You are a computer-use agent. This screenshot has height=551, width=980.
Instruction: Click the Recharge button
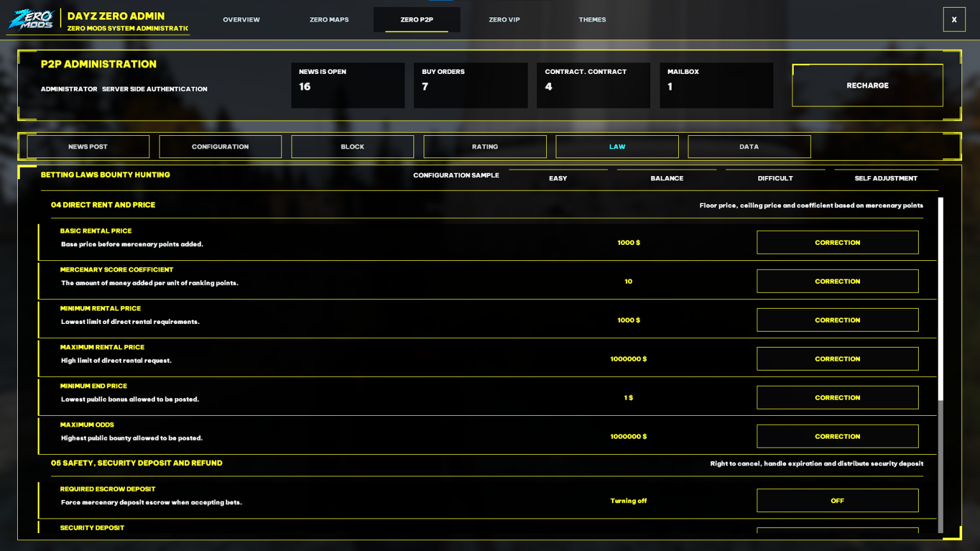pyautogui.click(x=867, y=85)
